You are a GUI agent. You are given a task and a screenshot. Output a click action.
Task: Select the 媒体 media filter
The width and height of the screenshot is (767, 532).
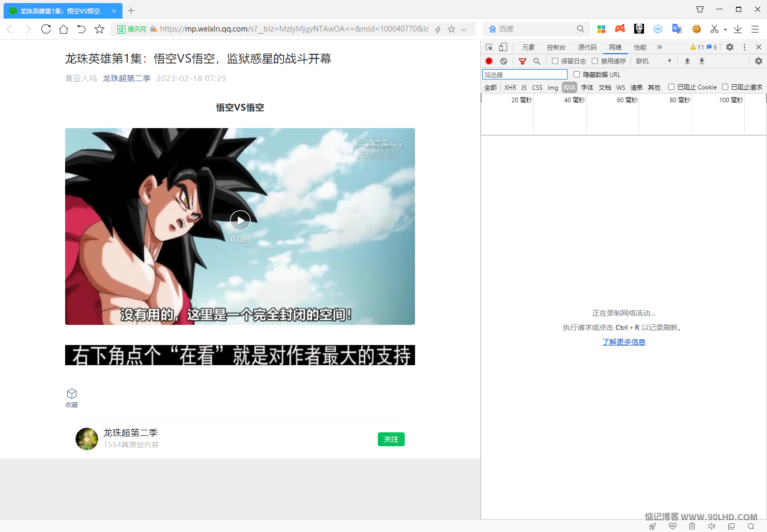click(x=570, y=87)
